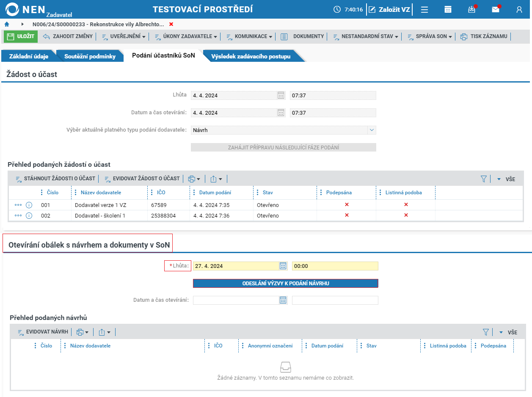This screenshot has height=397, width=532.
Task: Open calendar picker for návrh Lhůta date
Action: click(283, 266)
